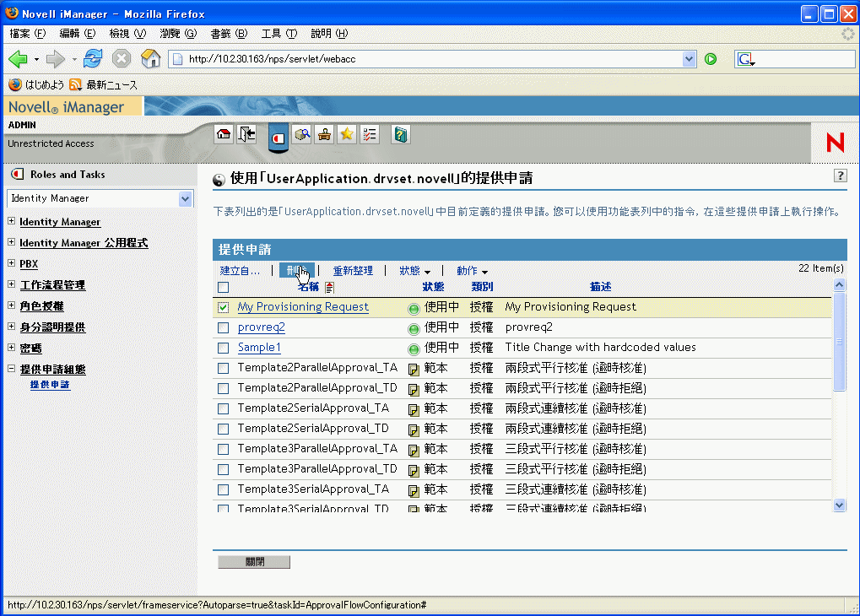The width and height of the screenshot is (860, 616).
Task: Open the 工具 (T) menu
Action: (279, 34)
